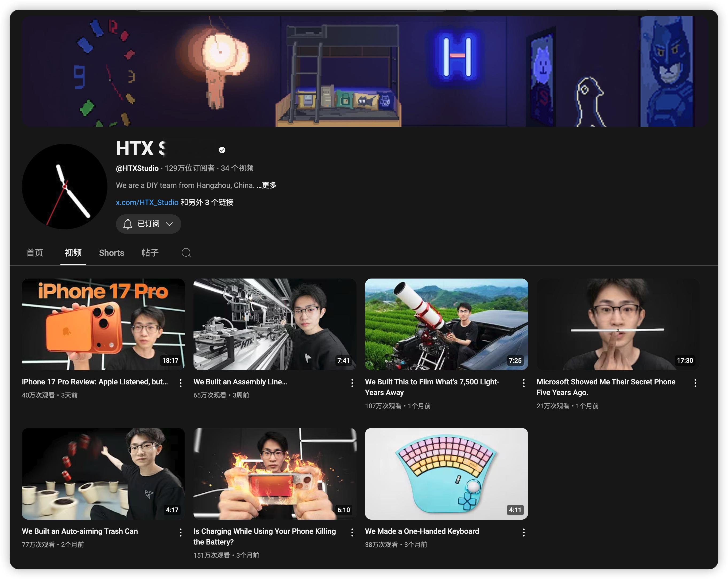
Task: Click 21万次观看 • 1个月前 metadata
Action: click(568, 406)
